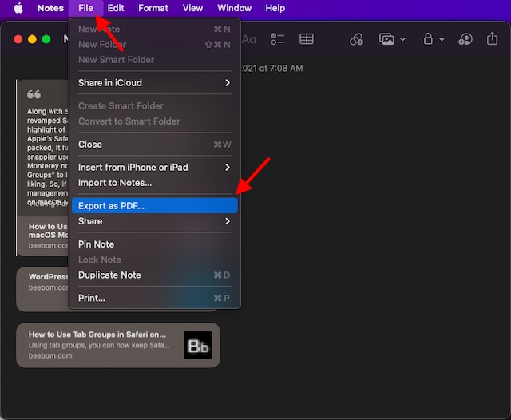Click the lock note icon

428,39
